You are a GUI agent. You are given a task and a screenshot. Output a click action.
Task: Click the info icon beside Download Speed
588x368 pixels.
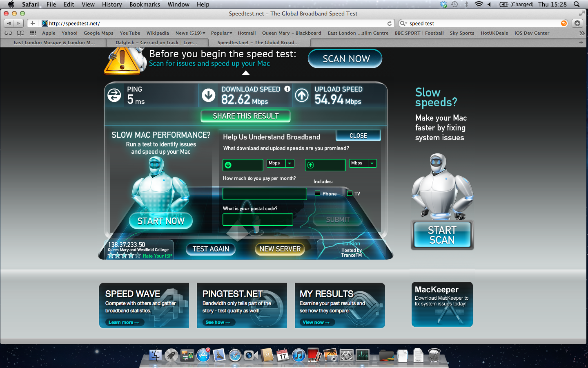(x=287, y=89)
